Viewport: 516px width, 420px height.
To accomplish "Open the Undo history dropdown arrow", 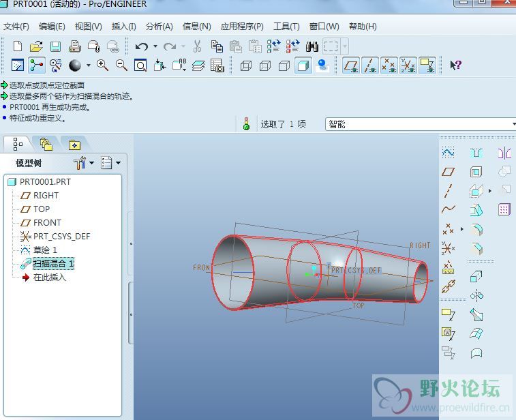I will point(155,46).
